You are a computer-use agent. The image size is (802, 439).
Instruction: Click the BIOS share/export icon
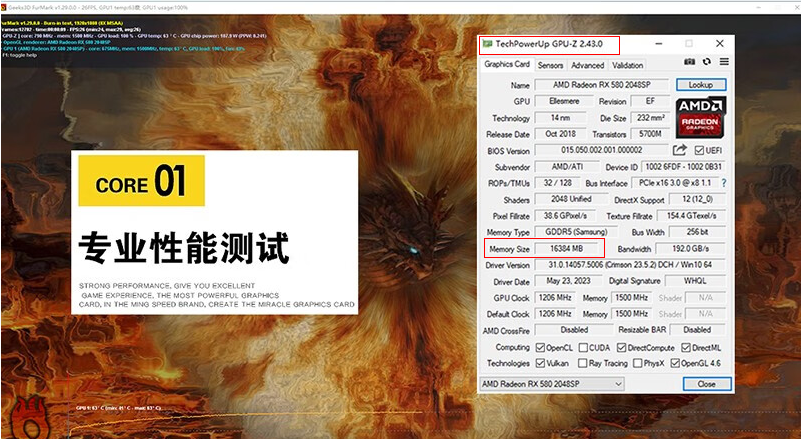(x=680, y=150)
